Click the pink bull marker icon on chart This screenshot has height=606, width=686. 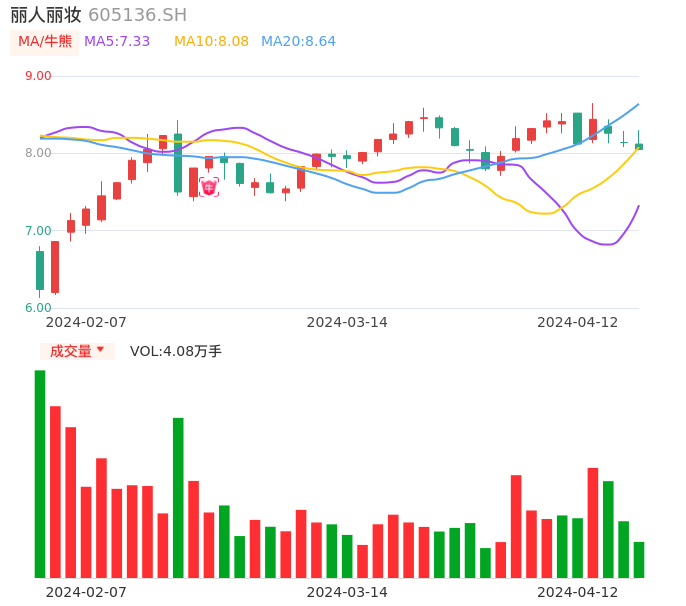(209, 187)
